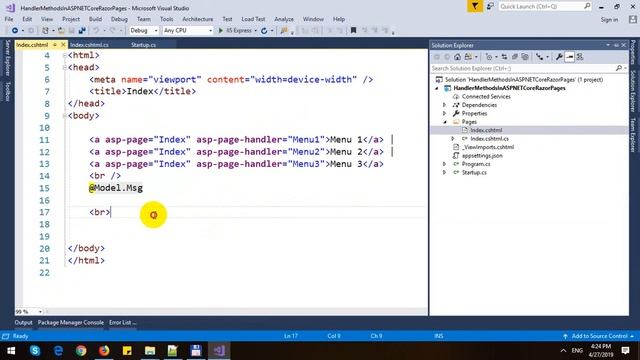This screenshot has width=640, height=360.
Task: Click the New Project toolbar icon
Action: point(45,31)
